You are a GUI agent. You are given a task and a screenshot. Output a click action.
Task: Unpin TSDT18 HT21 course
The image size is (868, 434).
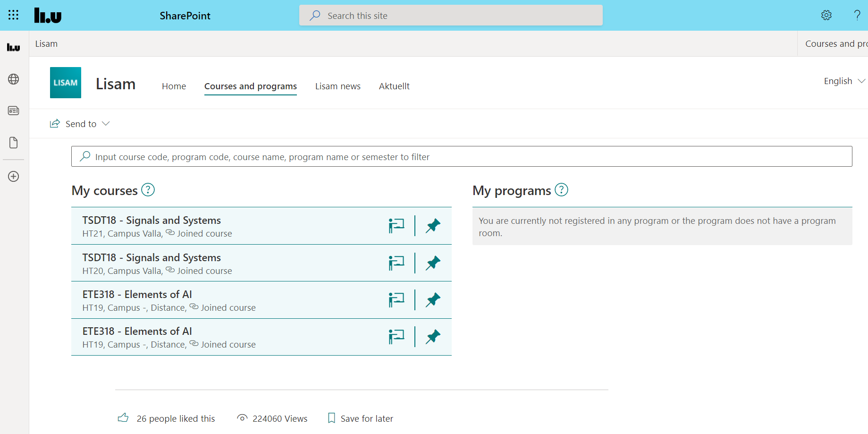pyautogui.click(x=433, y=226)
